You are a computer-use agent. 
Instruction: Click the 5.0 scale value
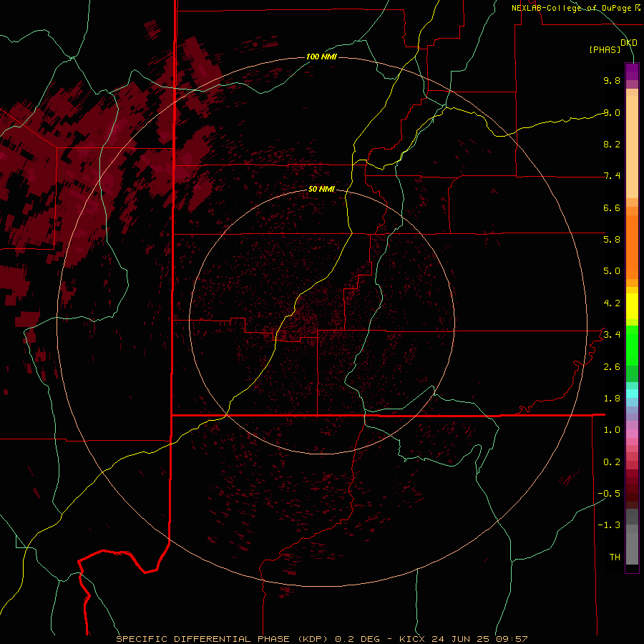click(x=612, y=271)
